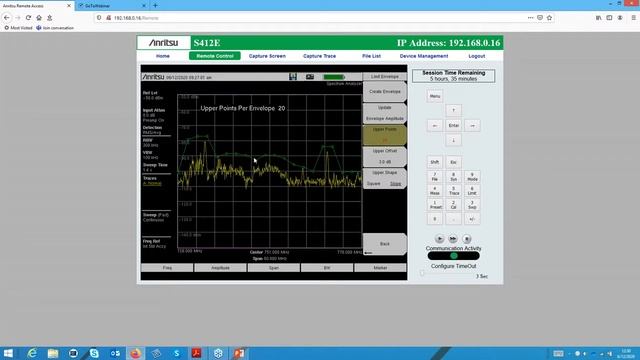Screen dimensions: 640x360
Task: Bookmark the page with the star icon
Action: pos(549,18)
